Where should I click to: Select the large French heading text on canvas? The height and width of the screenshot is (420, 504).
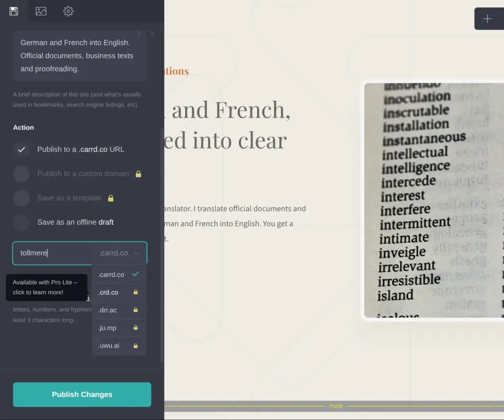(x=227, y=125)
